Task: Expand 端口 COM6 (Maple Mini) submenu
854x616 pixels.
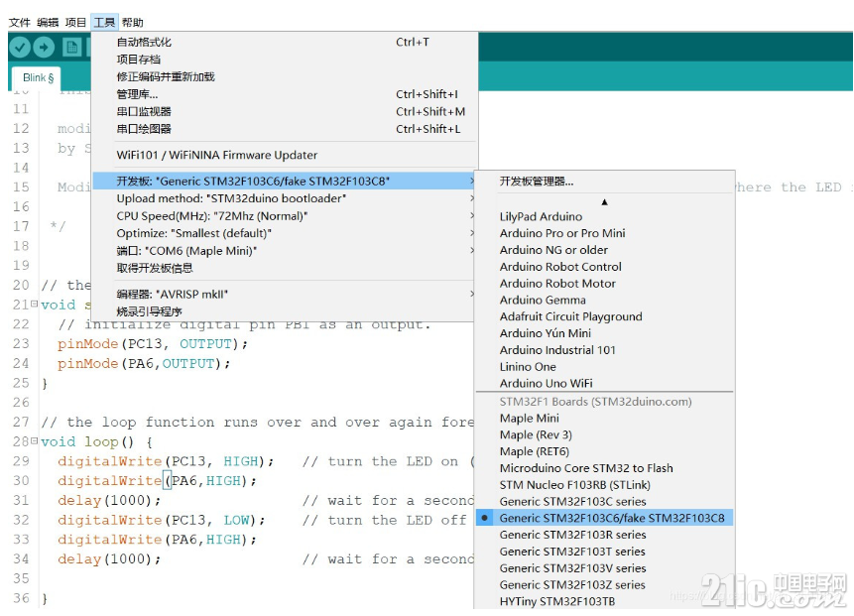Action: pyautogui.click(x=472, y=251)
